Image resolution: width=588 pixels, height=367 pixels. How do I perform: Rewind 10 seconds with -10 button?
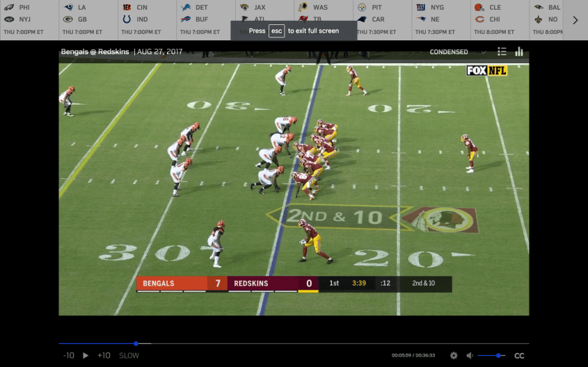tap(68, 355)
